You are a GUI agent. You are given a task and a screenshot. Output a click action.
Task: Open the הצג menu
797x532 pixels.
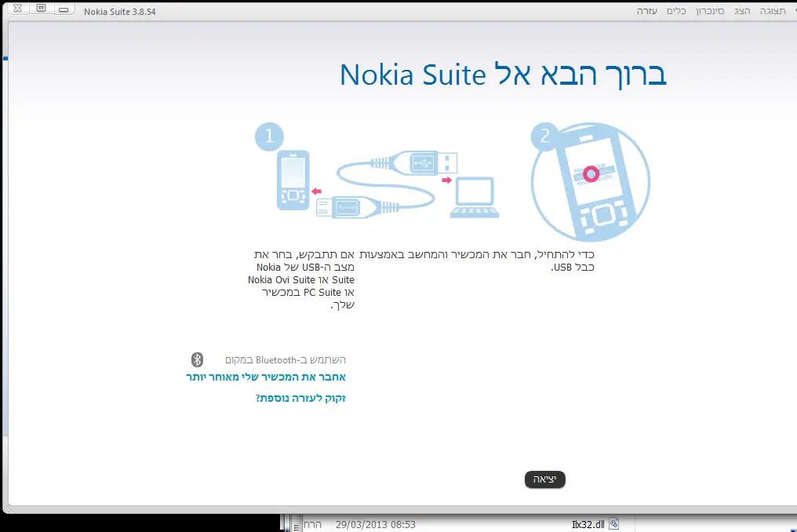[742, 11]
